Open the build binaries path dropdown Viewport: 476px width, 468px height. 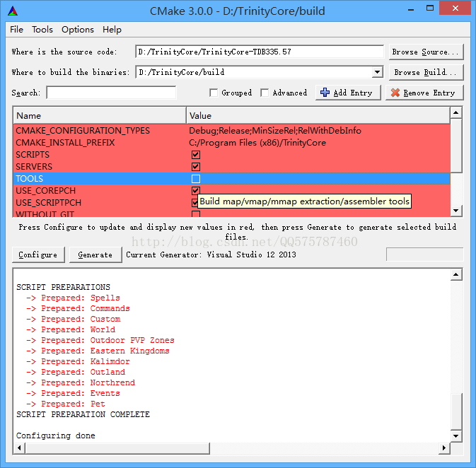(x=377, y=72)
